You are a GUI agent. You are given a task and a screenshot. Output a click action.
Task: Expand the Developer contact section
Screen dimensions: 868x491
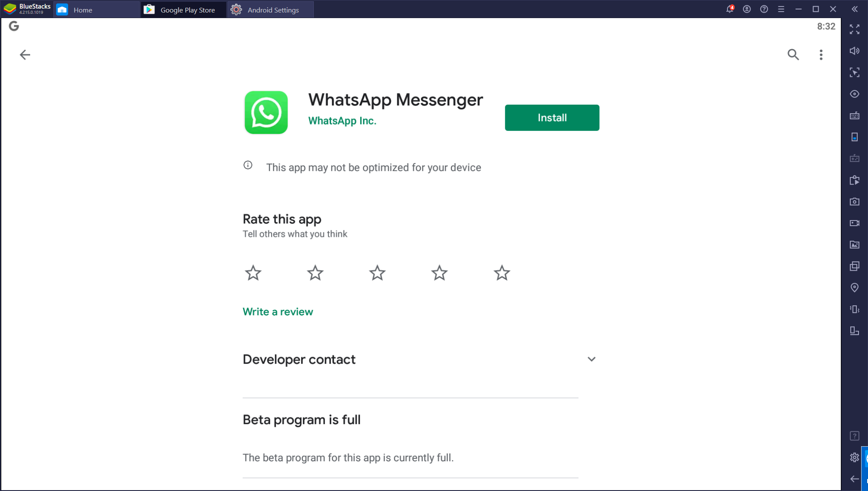(591, 359)
